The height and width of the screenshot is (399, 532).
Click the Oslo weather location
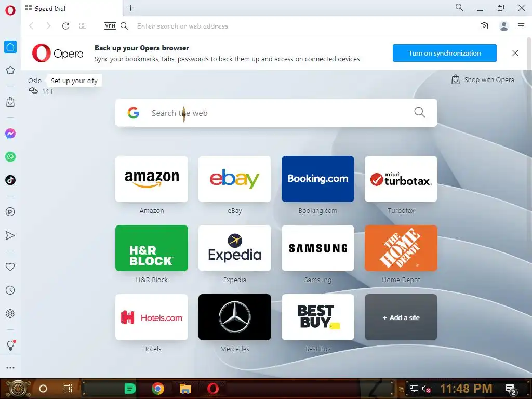pyautogui.click(x=35, y=81)
